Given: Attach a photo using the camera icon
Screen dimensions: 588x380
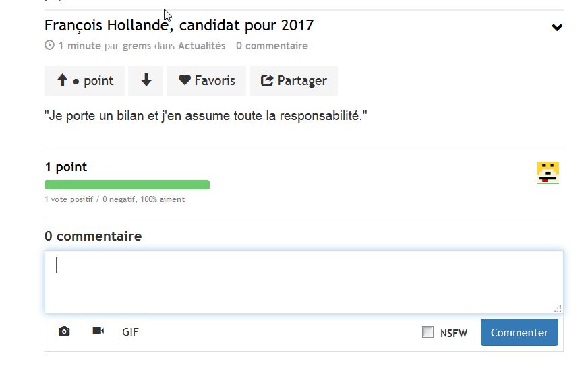Looking at the screenshot, I should point(64,331).
